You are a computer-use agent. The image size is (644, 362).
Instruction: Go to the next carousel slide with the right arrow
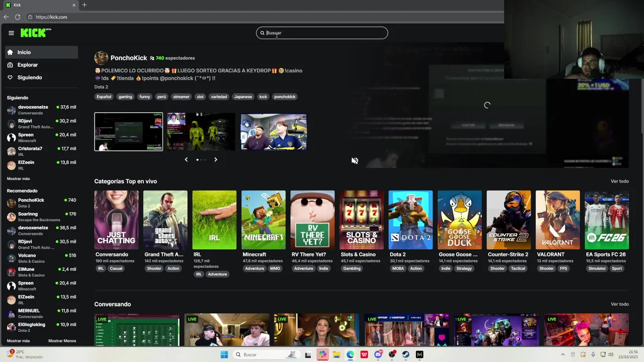215,159
